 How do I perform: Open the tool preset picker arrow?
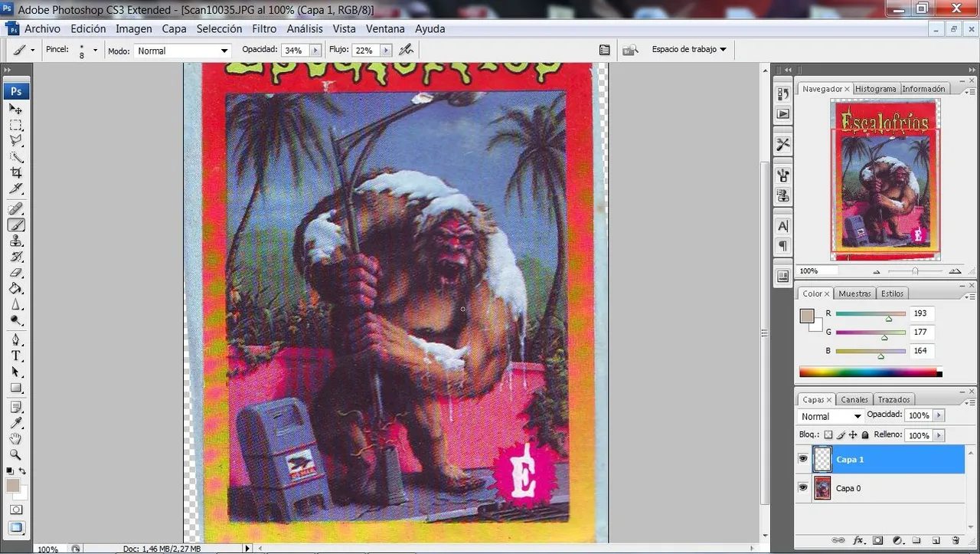32,50
